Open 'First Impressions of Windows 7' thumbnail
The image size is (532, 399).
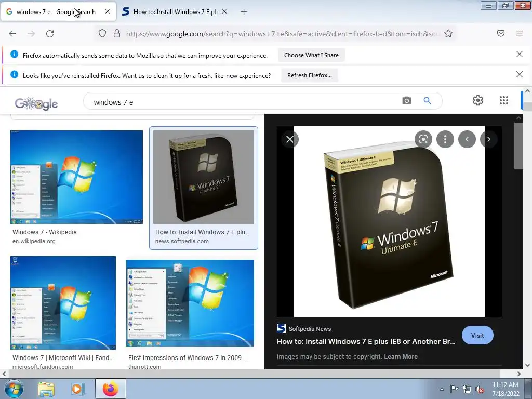pyautogui.click(x=190, y=303)
